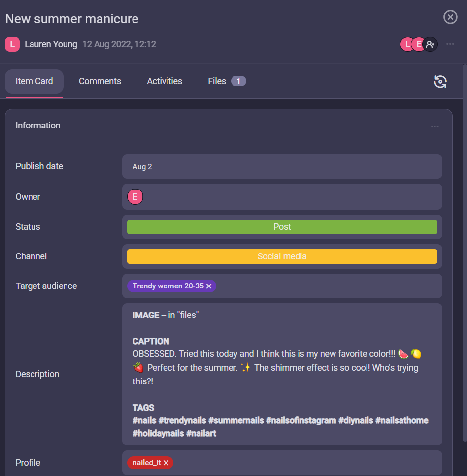Open the Publish date field
The width and height of the screenshot is (467, 476).
tap(282, 167)
